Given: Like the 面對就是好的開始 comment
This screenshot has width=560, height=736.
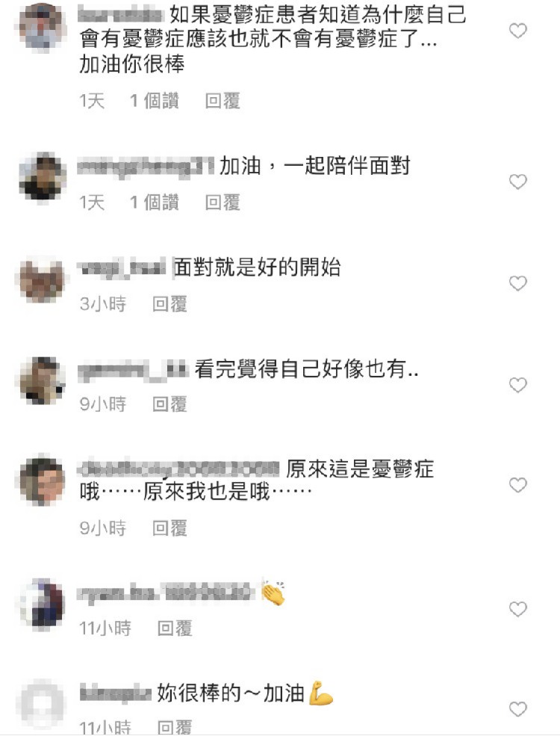Looking at the screenshot, I should (517, 283).
